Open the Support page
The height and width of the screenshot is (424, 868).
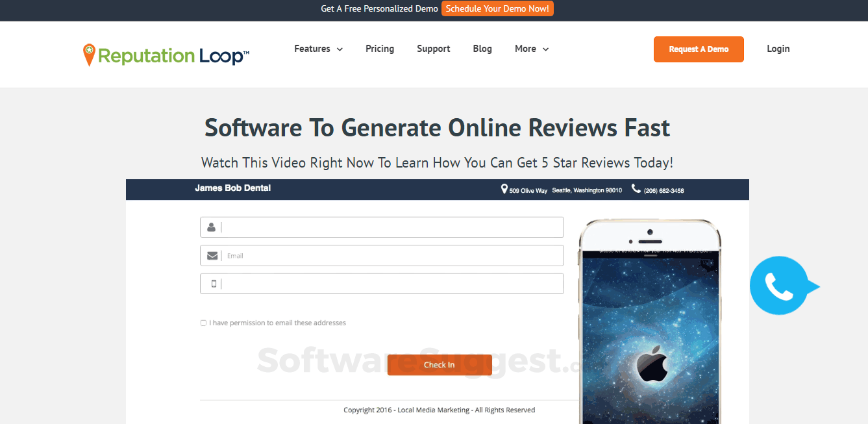tap(433, 49)
